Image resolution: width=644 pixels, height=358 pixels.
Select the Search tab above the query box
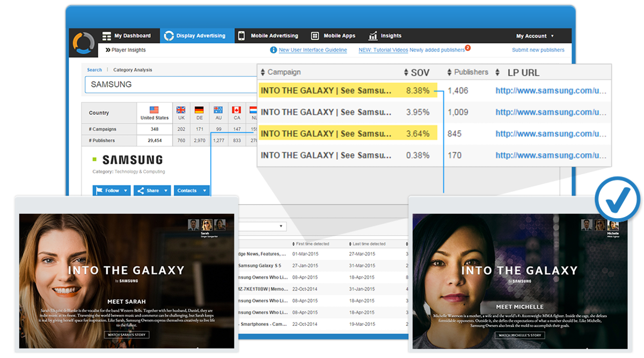[94, 69]
